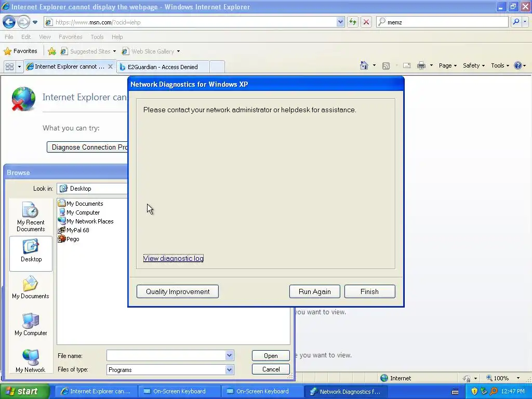This screenshot has width=532, height=399.
Task: Open the Edit menu
Action: (x=26, y=37)
